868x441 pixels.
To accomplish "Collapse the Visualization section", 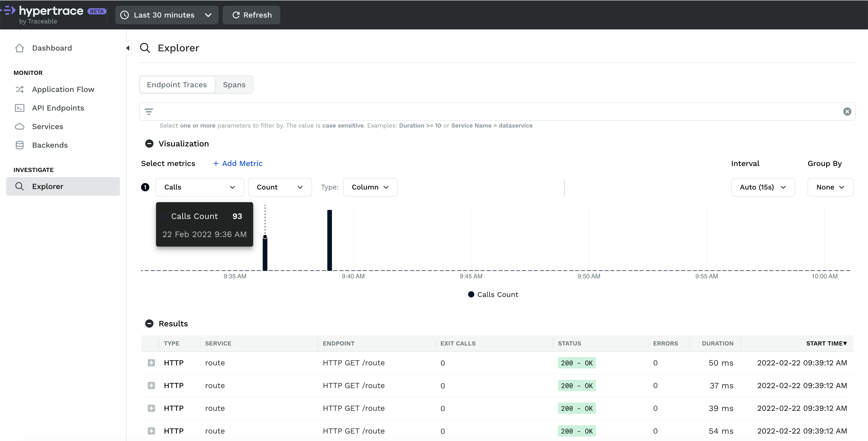I will (x=149, y=144).
